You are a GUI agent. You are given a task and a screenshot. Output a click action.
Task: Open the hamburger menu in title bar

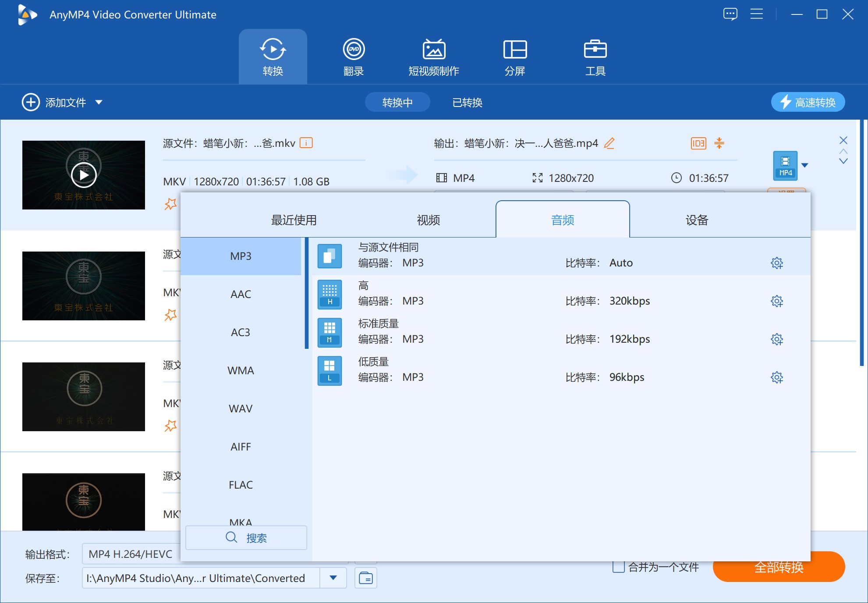pyautogui.click(x=756, y=14)
